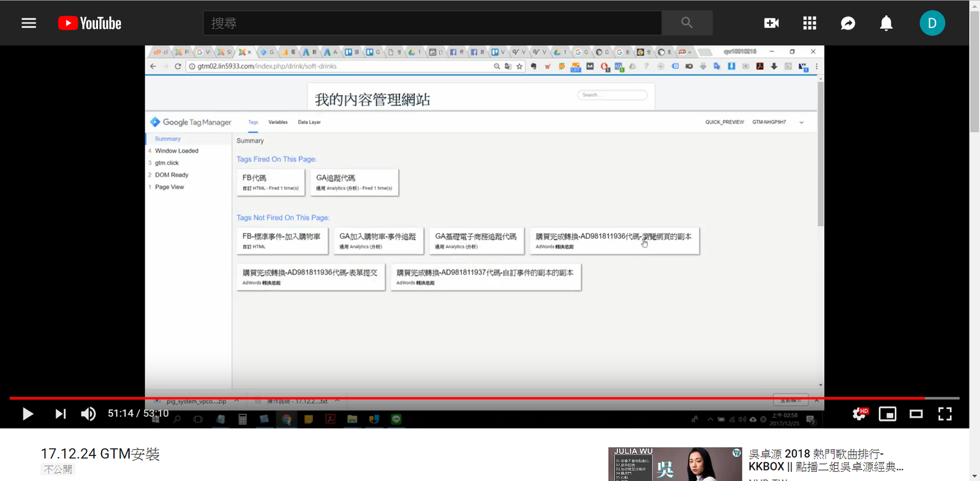Open the notifications bell

point(886,23)
